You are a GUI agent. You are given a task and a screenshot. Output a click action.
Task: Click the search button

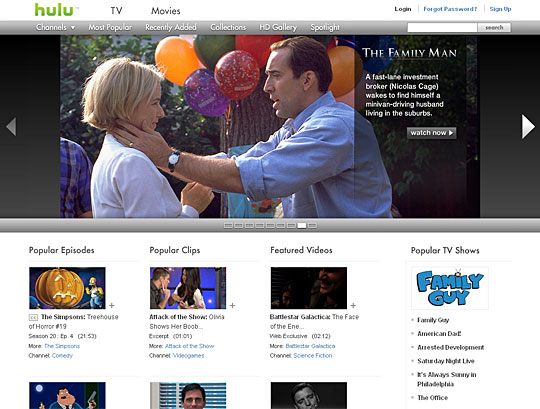pos(494,28)
